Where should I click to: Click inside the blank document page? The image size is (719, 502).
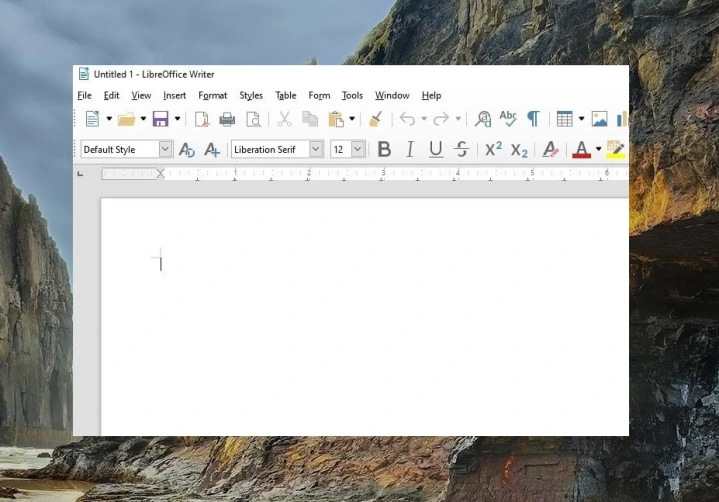tap(365, 316)
